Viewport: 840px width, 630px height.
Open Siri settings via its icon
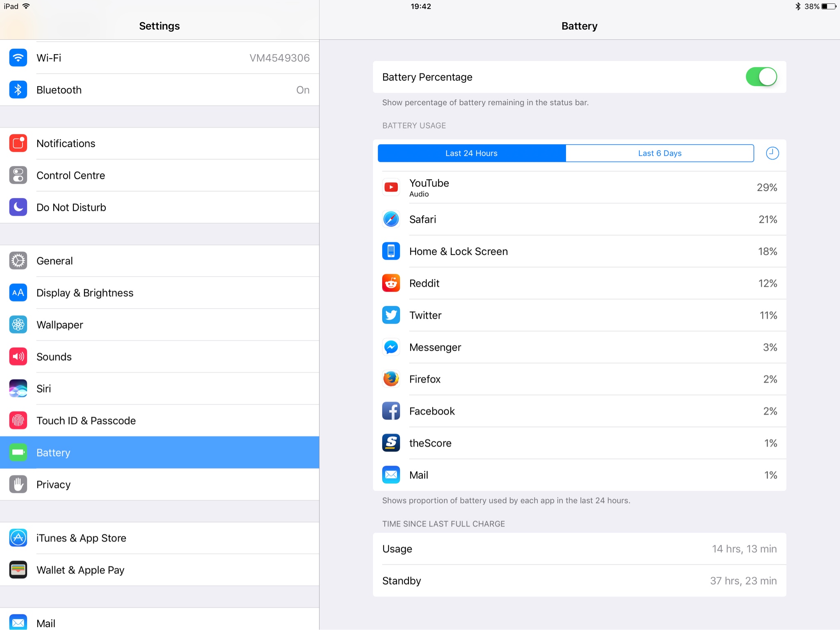pos(18,388)
